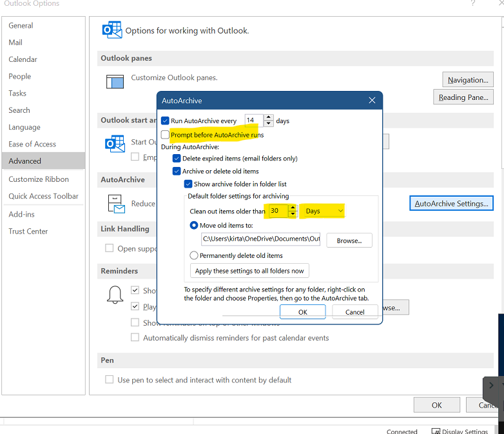Close the AutoArchive dialog
Image resolution: width=504 pixels, height=434 pixels.
pos(372,101)
